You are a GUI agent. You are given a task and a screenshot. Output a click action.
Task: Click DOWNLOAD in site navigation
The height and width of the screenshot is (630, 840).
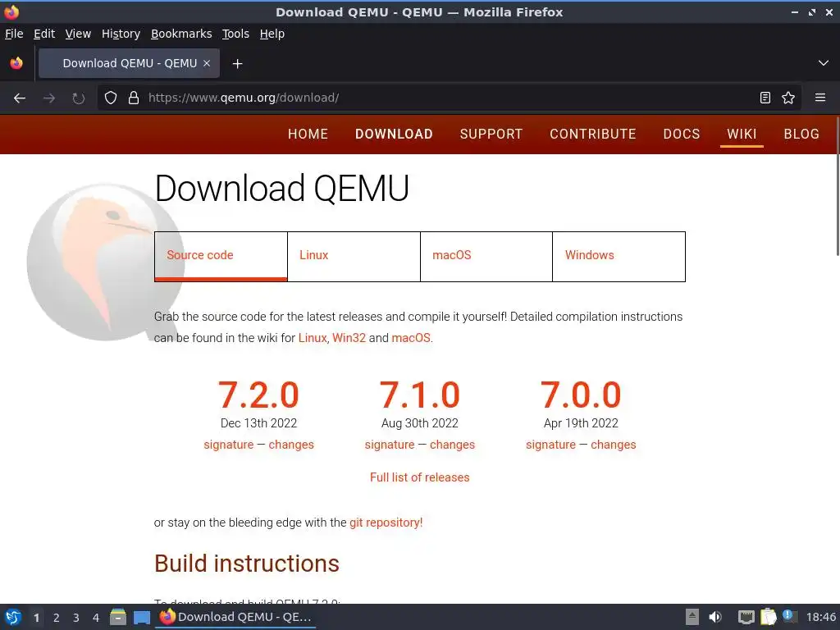(x=394, y=134)
